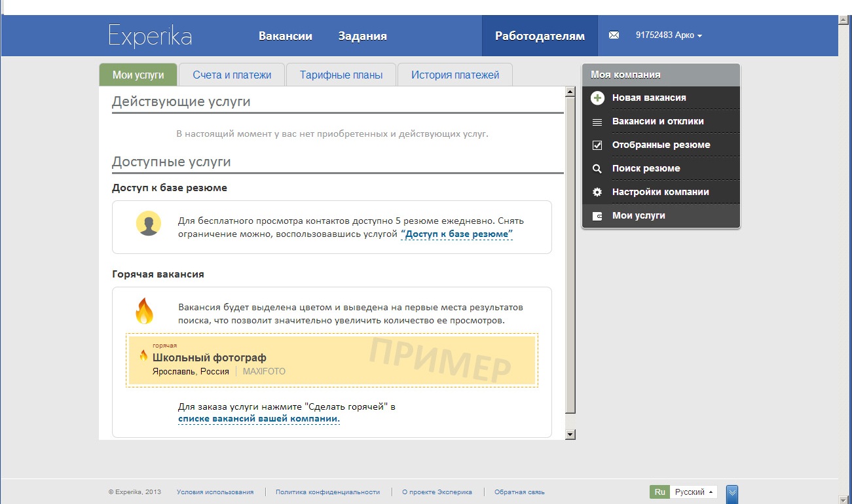This screenshot has width=852, height=504.
Task: Switch to the Счета и платежи tab
Action: (232, 75)
